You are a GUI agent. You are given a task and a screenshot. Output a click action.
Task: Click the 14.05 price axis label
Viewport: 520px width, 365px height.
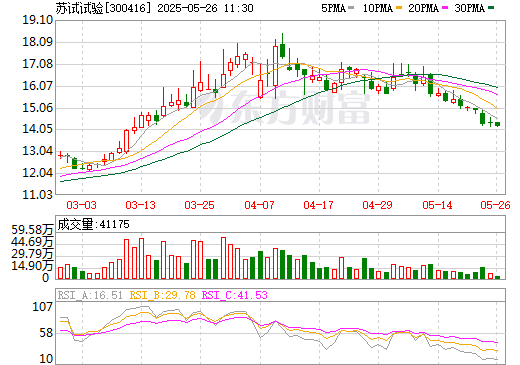pyautogui.click(x=37, y=129)
